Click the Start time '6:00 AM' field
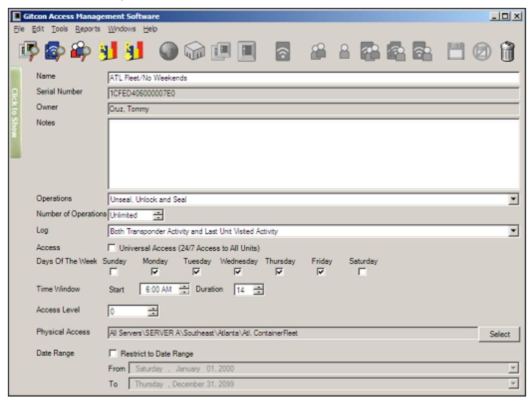 tap(159, 289)
